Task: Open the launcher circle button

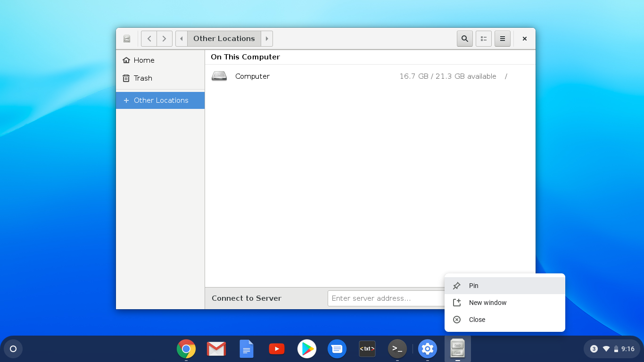Action: (13, 349)
